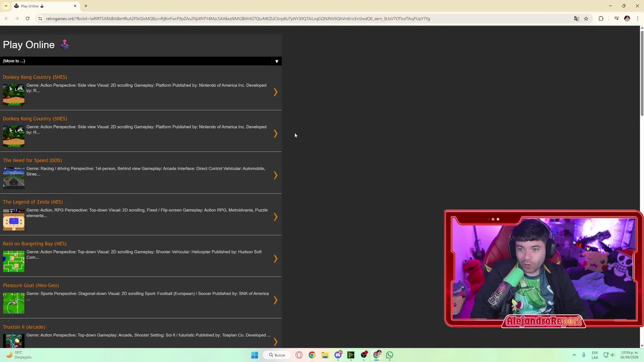Show hidden system tray icons
Screen dimensions: 644x362
click(x=574, y=355)
